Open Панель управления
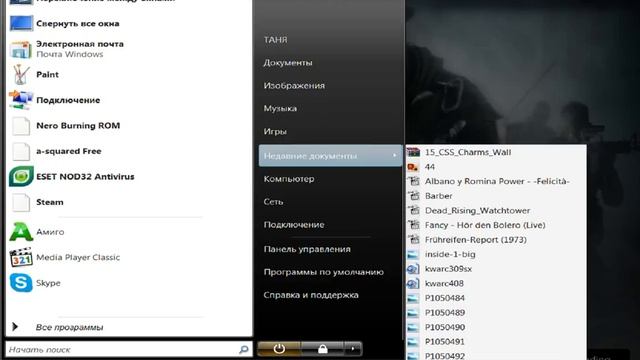The width and height of the screenshot is (640, 360). 307,249
